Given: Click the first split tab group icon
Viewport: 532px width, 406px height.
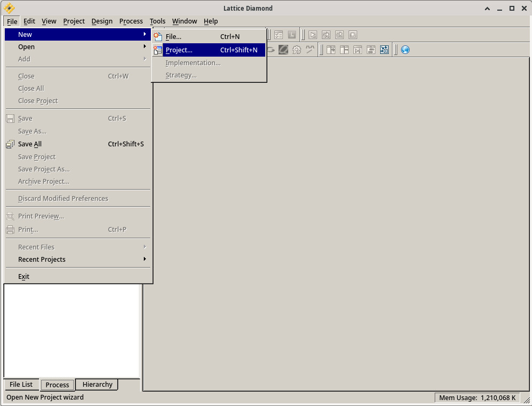Looking at the screenshot, I should [x=331, y=50].
